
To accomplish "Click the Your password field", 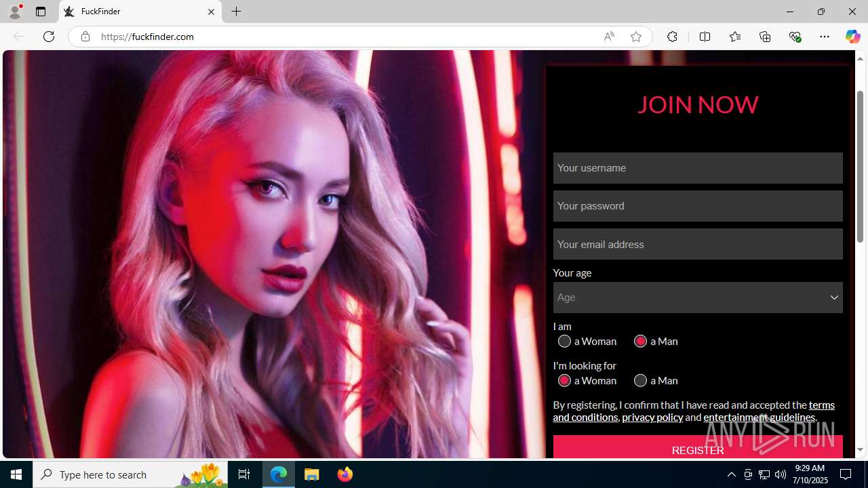I will (698, 206).
